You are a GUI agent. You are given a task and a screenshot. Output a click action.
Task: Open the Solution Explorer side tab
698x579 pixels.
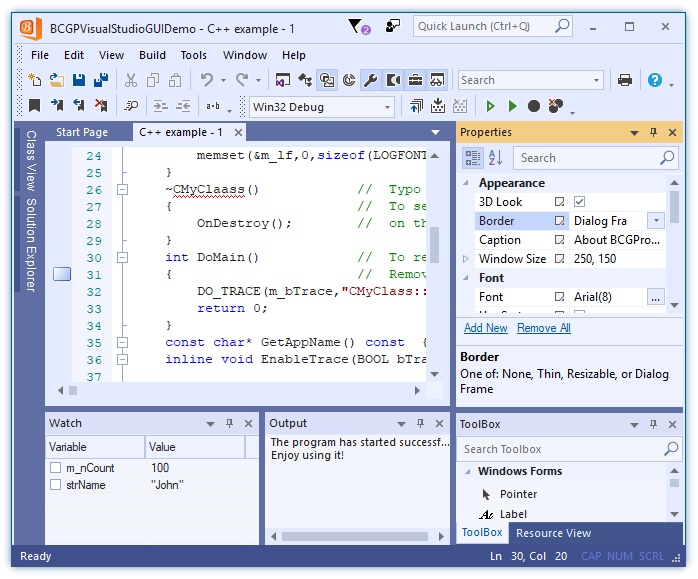point(30,245)
